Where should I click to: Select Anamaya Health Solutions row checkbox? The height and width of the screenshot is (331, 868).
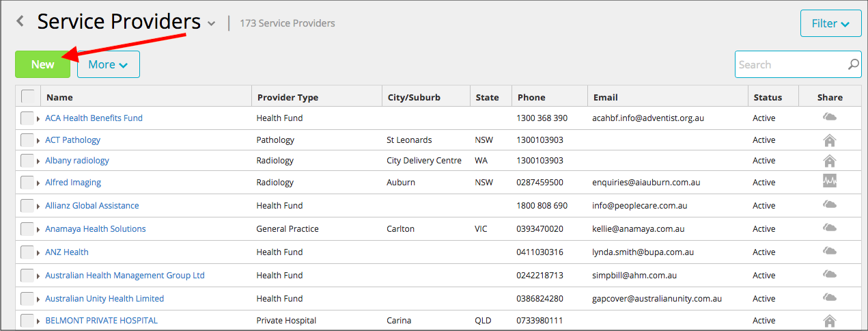[x=27, y=229]
